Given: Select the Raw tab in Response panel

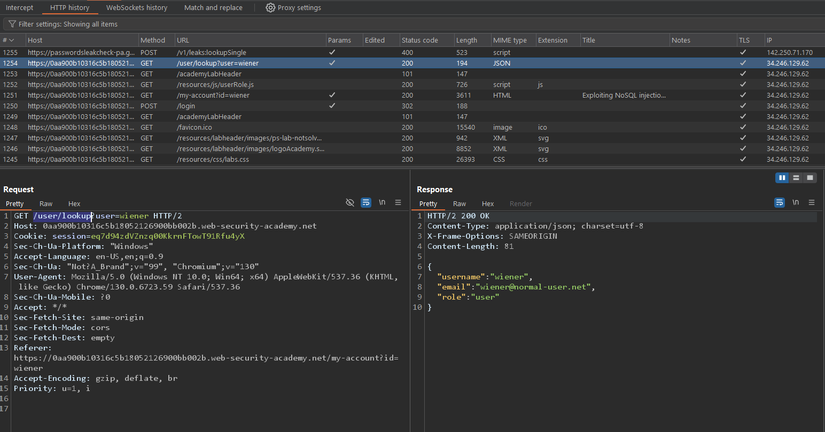Looking at the screenshot, I should pos(459,204).
